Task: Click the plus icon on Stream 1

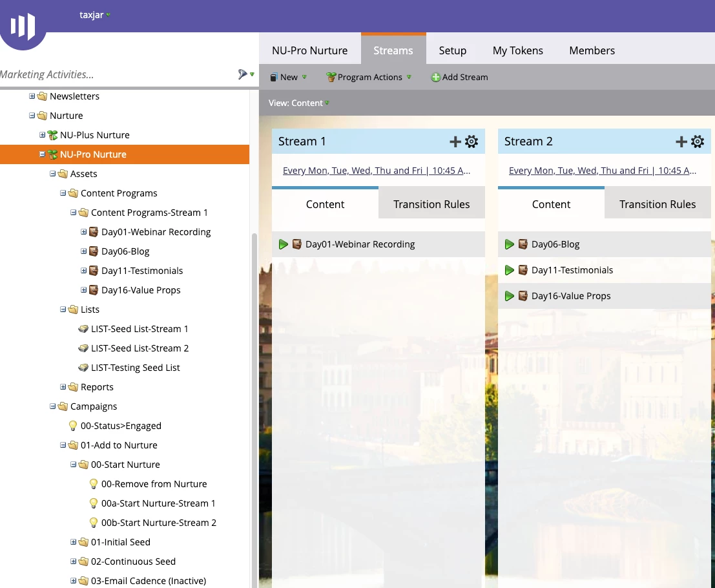Action: [455, 142]
